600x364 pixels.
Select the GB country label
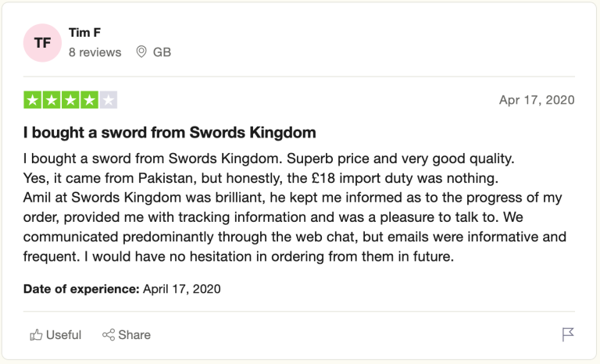(x=162, y=52)
